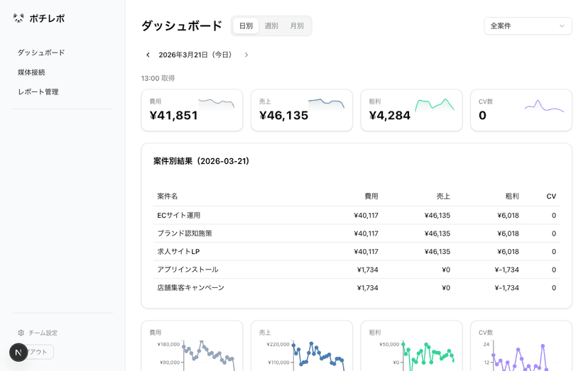This screenshot has height=371, width=588.
Task: Open 媒体接続 in the sidebar
Action: 31,72
